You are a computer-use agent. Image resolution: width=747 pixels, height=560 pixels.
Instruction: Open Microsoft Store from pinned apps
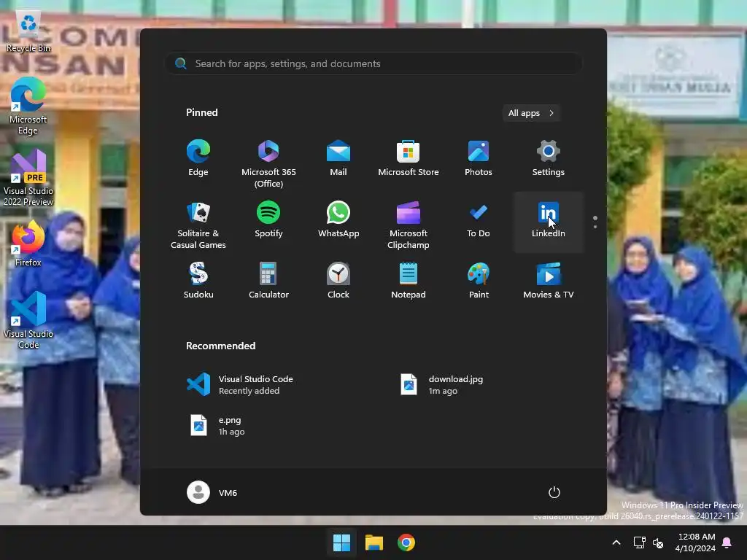tap(409, 159)
